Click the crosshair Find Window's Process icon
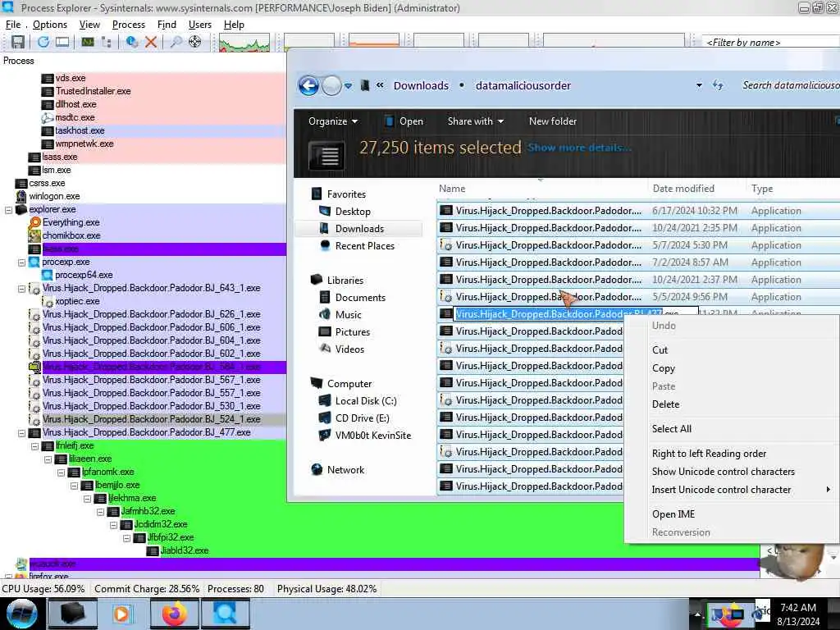 tap(195, 42)
